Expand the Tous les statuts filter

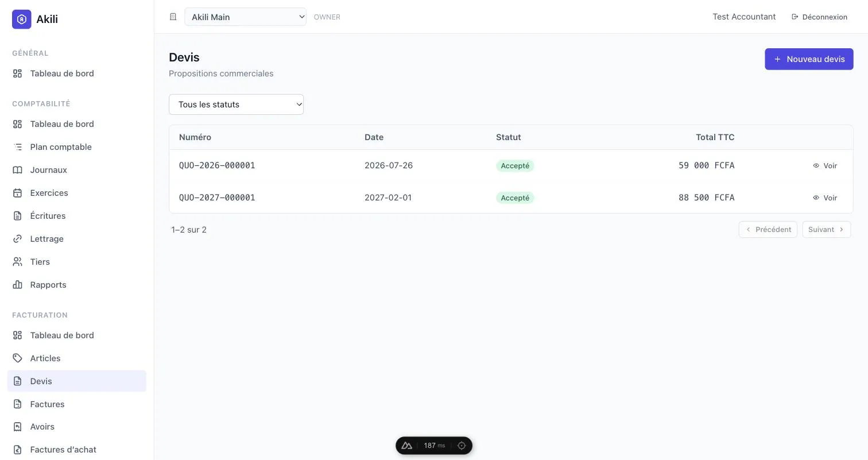point(236,105)
